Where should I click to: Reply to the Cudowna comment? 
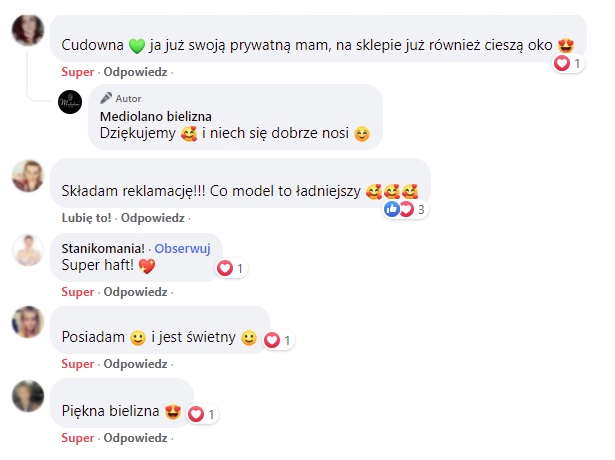coord(136,72)
